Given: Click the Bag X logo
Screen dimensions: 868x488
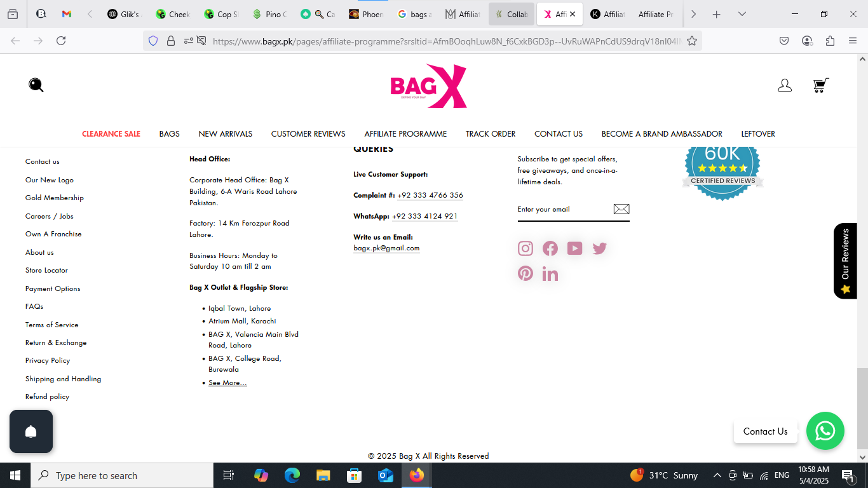Looking at the screenshot, I should click(x=429, y=86).
